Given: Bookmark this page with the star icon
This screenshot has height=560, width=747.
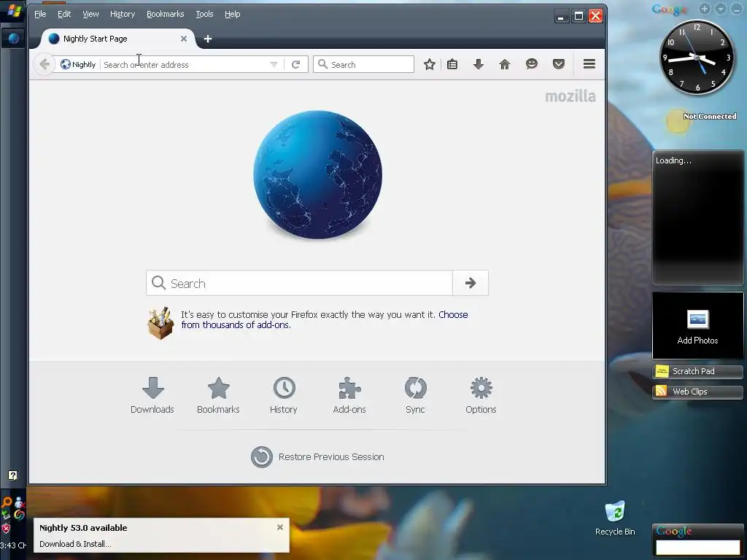Looking at the screenshot, I should coord(430,64).
